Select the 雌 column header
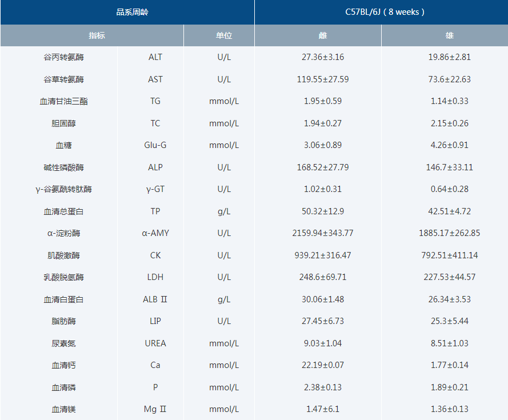 tap(323, 35)
